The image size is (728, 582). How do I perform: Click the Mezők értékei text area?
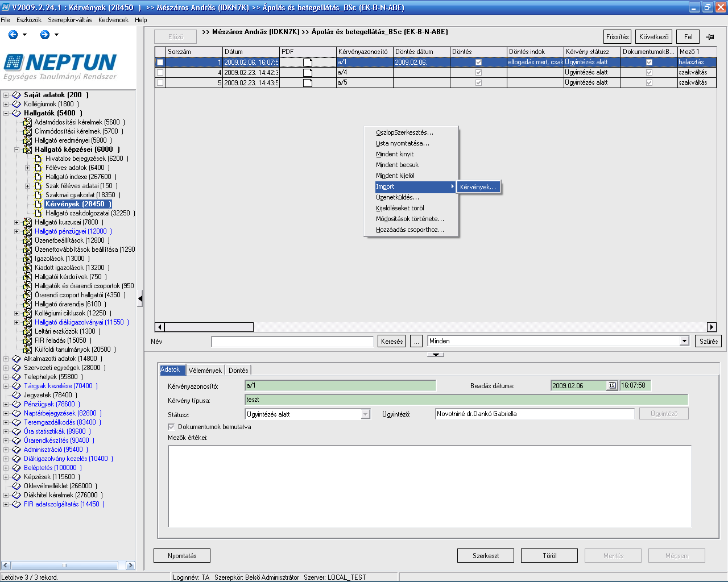429,487
